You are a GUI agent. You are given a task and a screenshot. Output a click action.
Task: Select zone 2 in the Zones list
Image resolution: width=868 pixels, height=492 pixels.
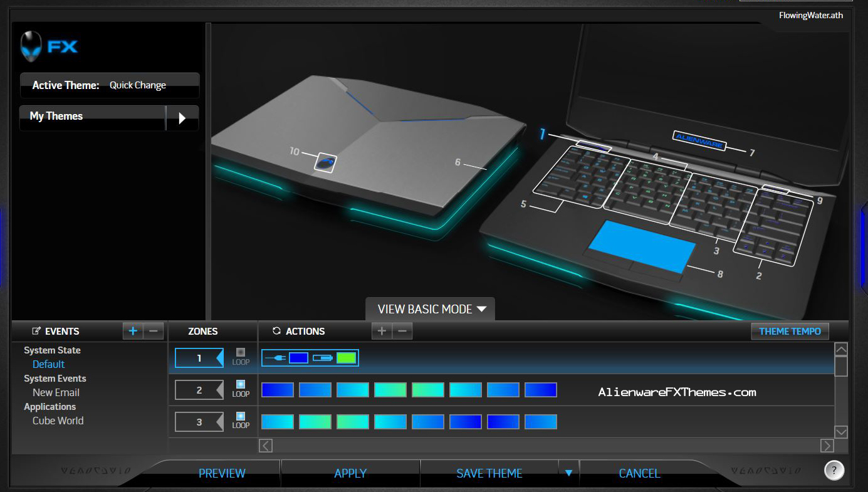point(199,390)
